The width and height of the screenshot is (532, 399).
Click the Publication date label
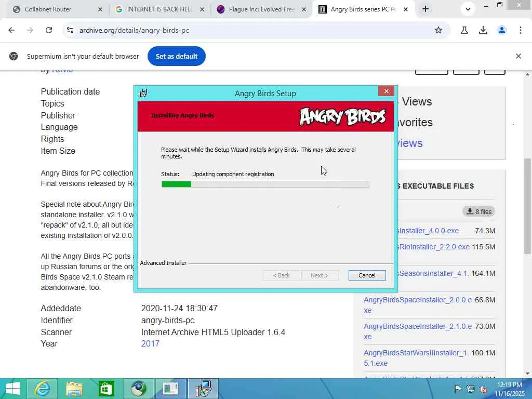pyautogui.click(x=70, y=91)
